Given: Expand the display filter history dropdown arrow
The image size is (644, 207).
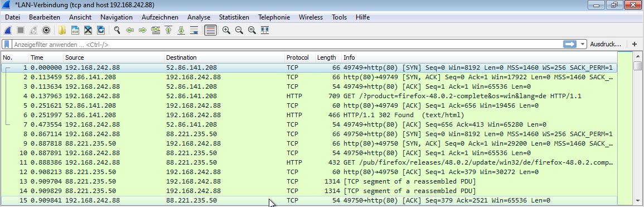Looking at the screenshot, I should (583, 44).
